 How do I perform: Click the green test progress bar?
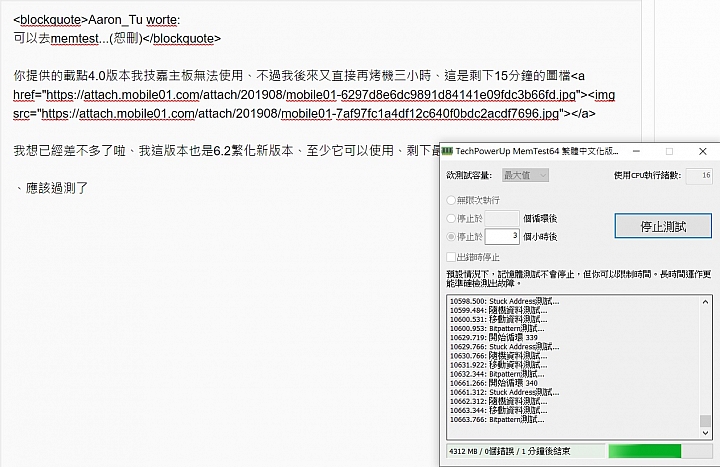(x=660, y=451)
